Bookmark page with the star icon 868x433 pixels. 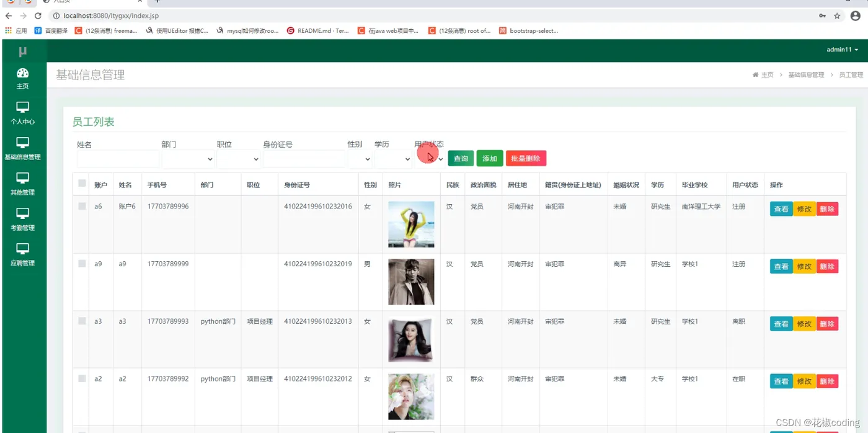[x=837, y=16]
